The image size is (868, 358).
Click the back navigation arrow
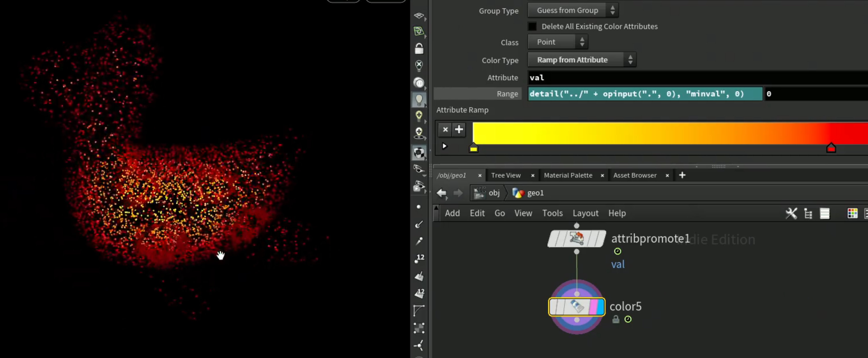coord(441,193)
